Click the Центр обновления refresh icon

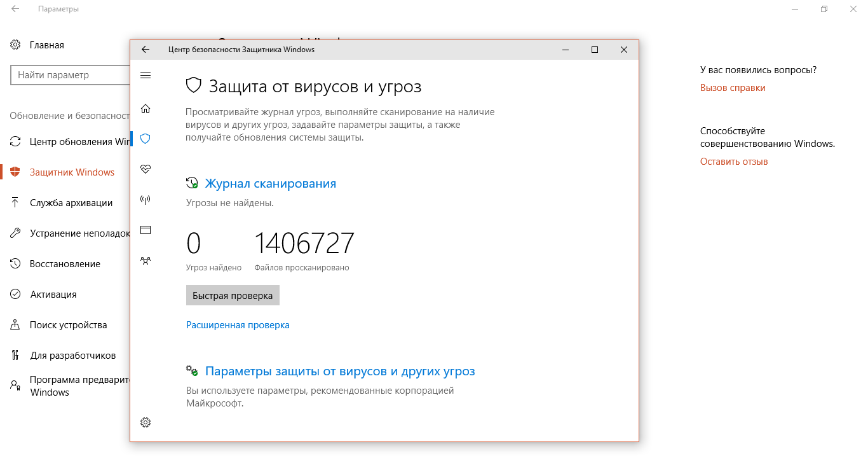coord(15,141)
